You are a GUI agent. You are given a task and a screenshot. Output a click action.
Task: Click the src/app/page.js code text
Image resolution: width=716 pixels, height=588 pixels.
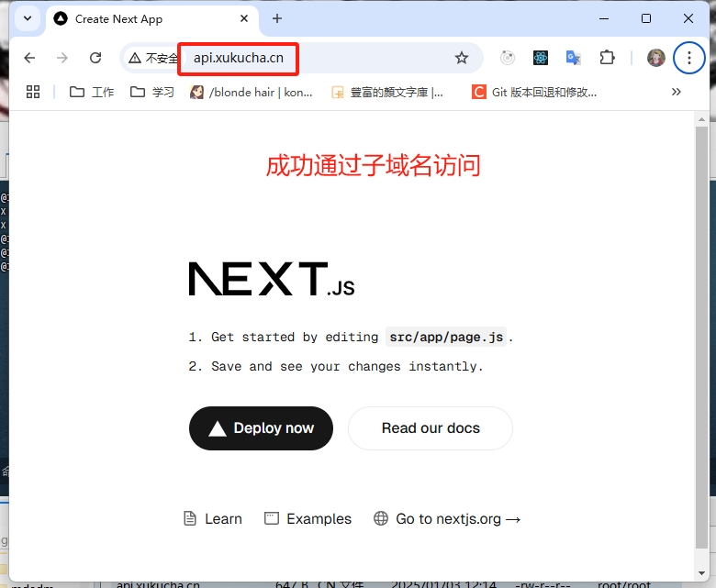(x=446, y=337)
